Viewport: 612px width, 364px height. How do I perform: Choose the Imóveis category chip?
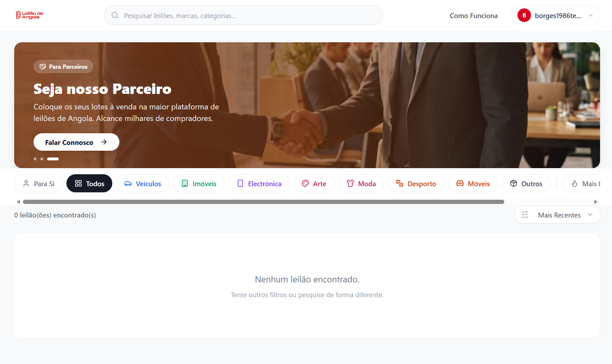199,184
